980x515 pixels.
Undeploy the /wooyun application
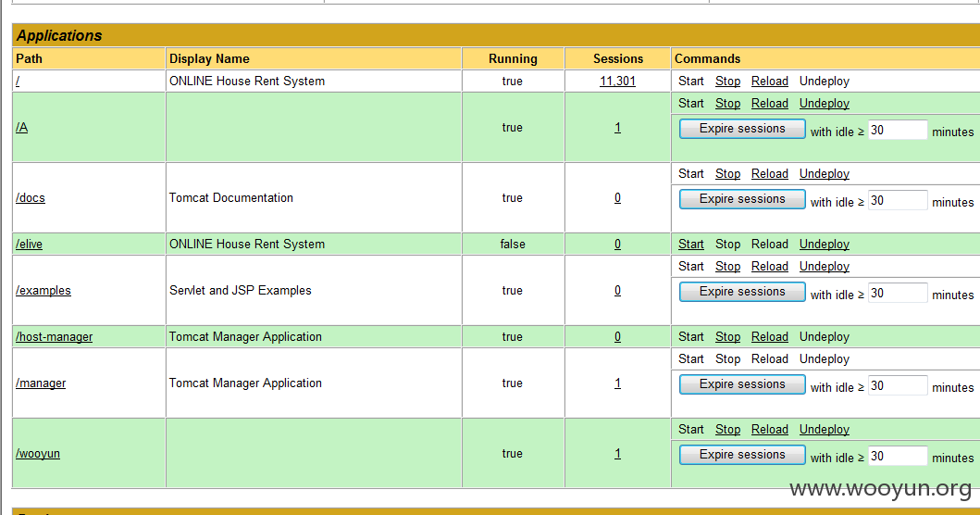point(825,429)
